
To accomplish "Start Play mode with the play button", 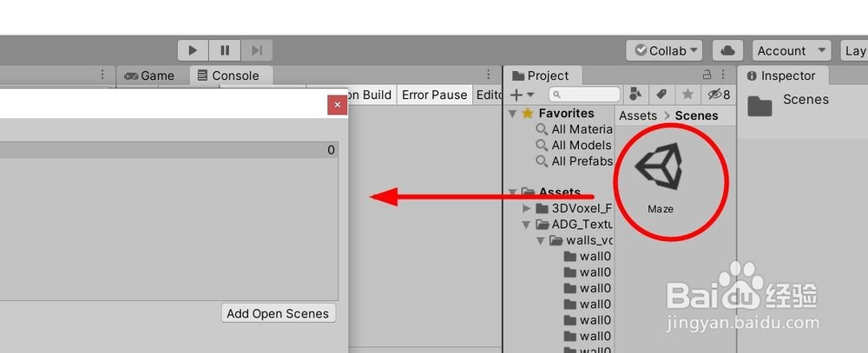I will tap(193, 50).
